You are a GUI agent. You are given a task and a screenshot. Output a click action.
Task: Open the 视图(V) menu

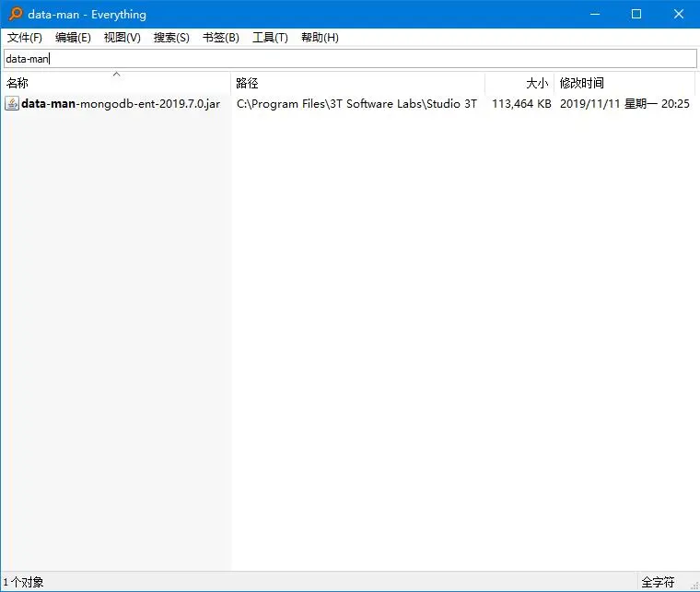click(x=122, y=38)
